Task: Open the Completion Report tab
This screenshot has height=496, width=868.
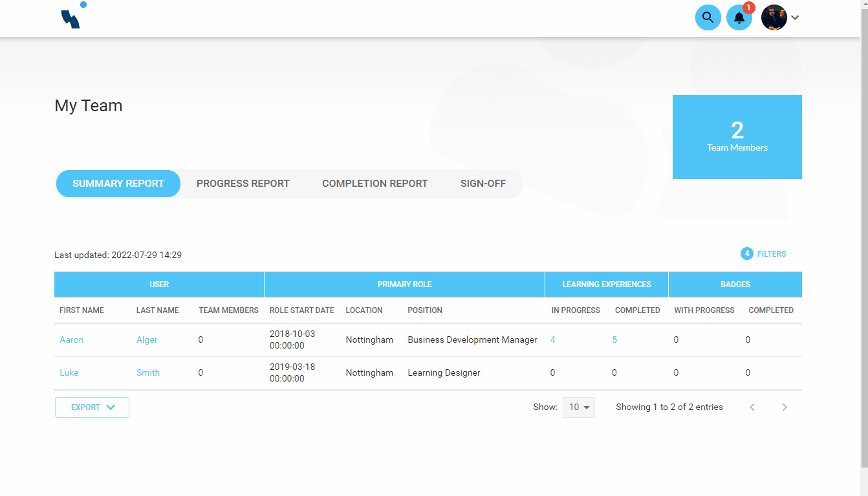Action: tap(374, 183)
